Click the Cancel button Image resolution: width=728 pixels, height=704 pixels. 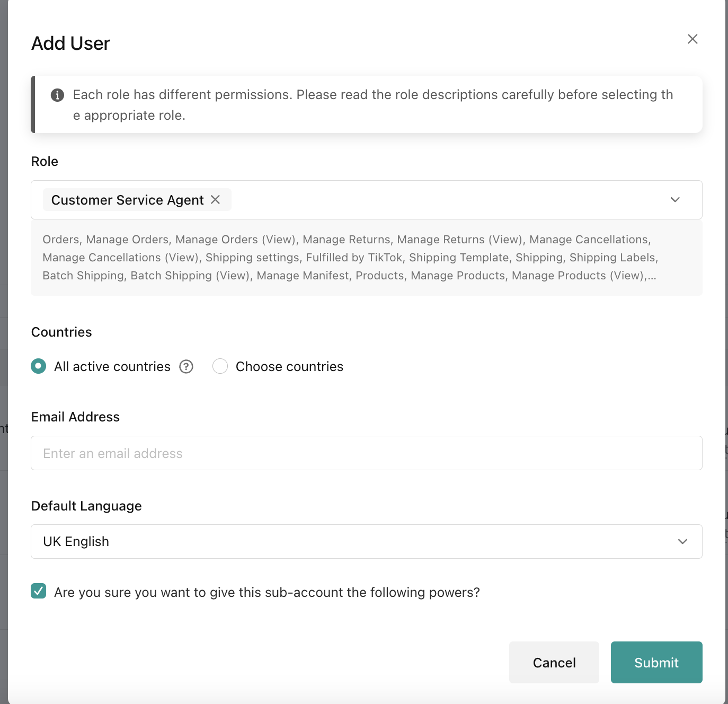coord(554,663)
